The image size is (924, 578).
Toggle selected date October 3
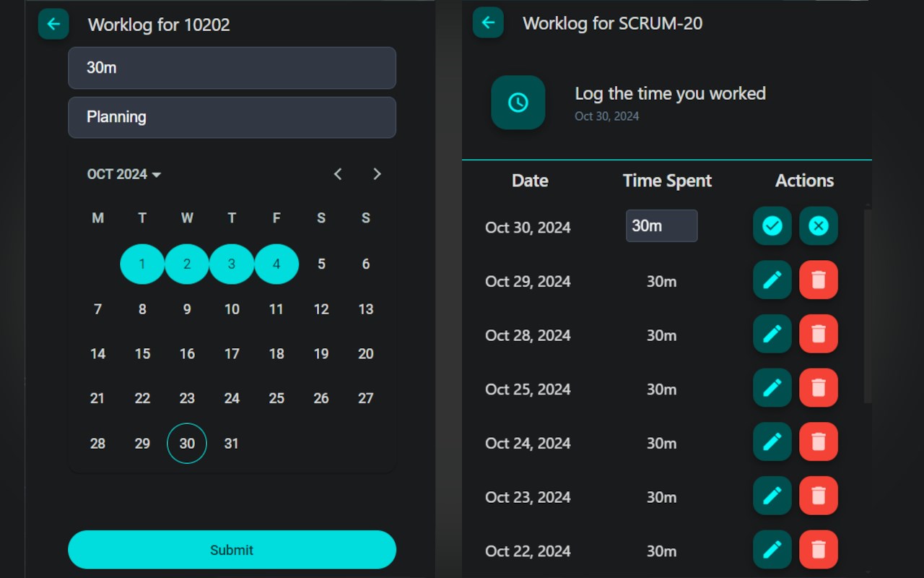pos(232,264)
